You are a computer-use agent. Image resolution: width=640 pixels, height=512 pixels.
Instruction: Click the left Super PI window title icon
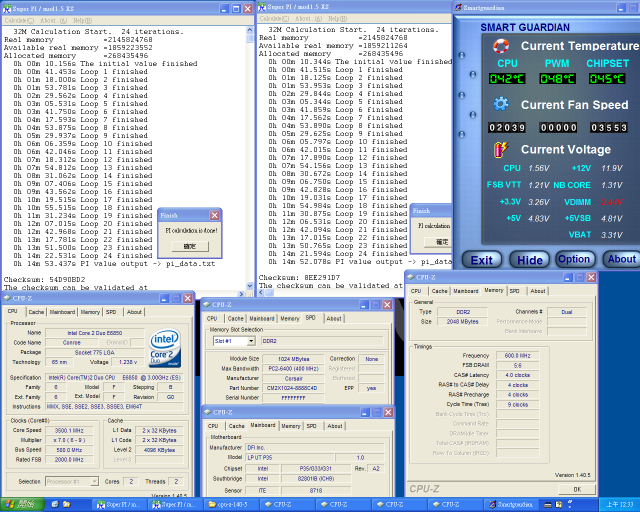(7, 9)
